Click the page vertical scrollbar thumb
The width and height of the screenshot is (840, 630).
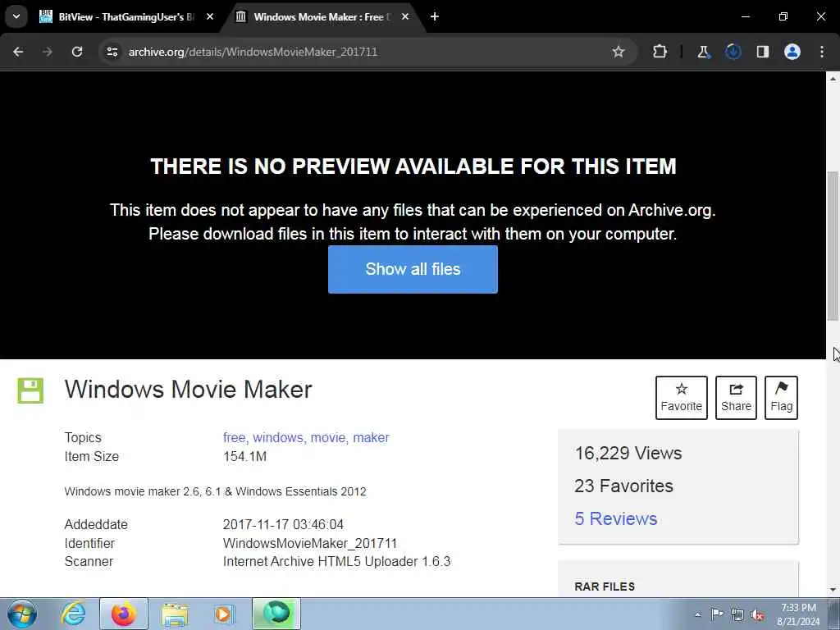coord(833,246)
